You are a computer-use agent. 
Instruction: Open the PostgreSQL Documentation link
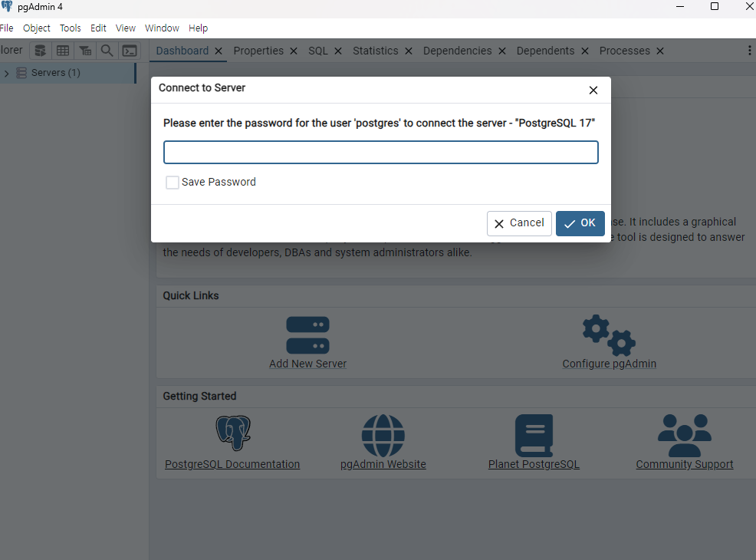point(232,464)
